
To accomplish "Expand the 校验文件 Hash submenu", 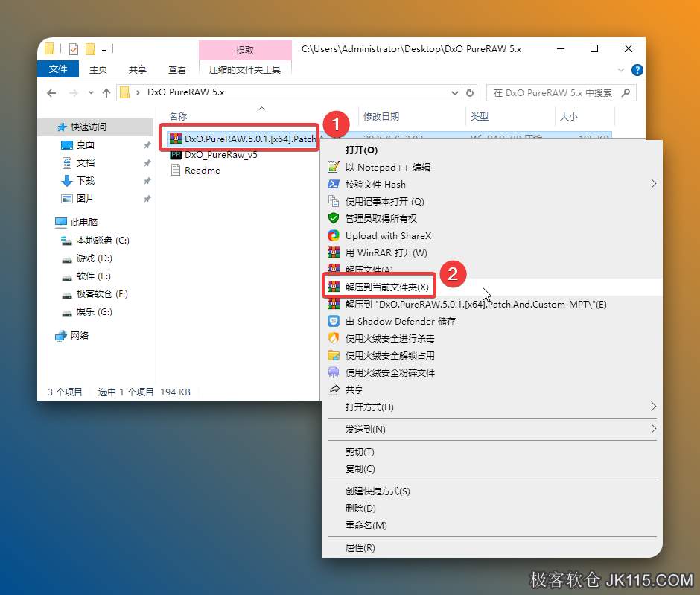I will [492, 185].
